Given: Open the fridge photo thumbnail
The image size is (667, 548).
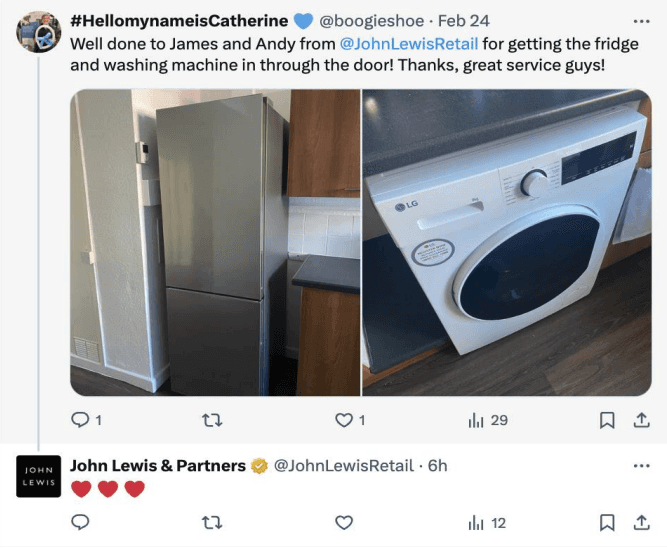Looking at the screenshot, I should coord(215,243).
